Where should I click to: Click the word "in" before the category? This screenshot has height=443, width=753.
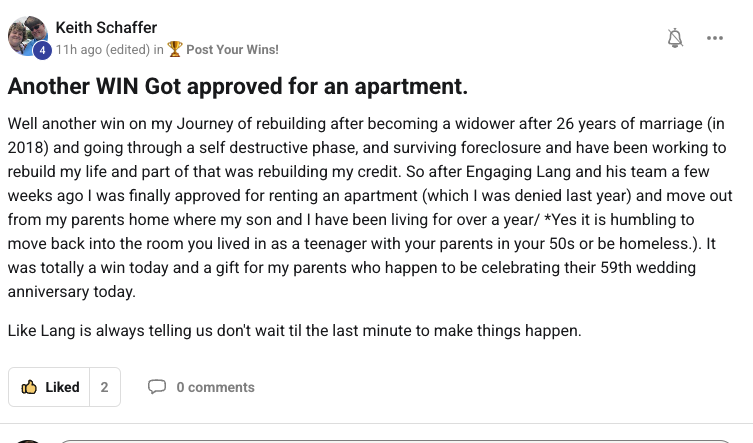coord(158,49)
